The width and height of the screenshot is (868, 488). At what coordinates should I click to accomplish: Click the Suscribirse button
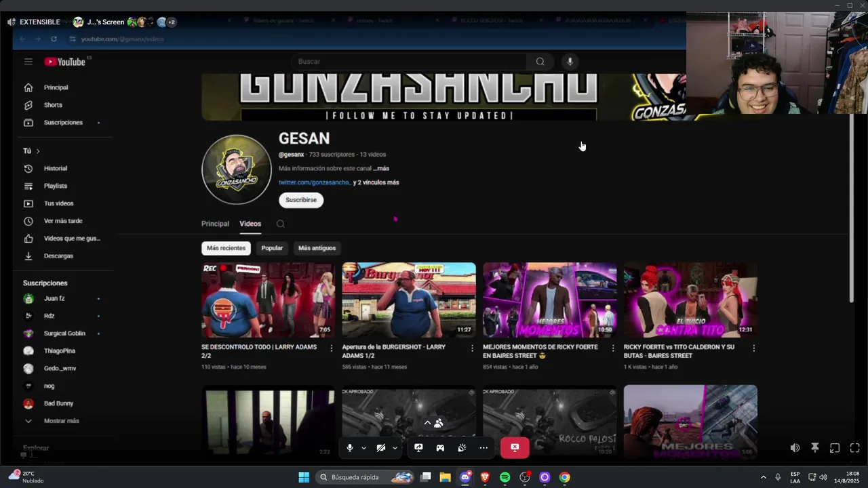pyautogui.click(x=301, y=200)
